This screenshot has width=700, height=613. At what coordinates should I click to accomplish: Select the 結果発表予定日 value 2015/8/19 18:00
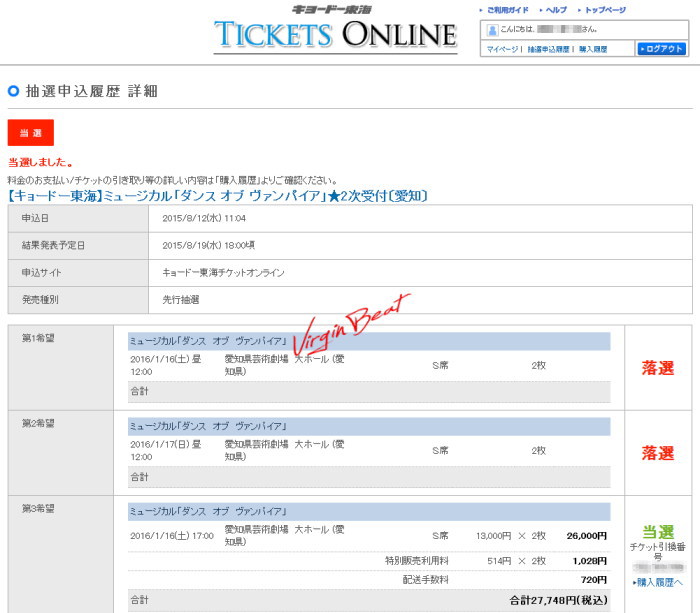pyautogui.click(x=208, y=245)
